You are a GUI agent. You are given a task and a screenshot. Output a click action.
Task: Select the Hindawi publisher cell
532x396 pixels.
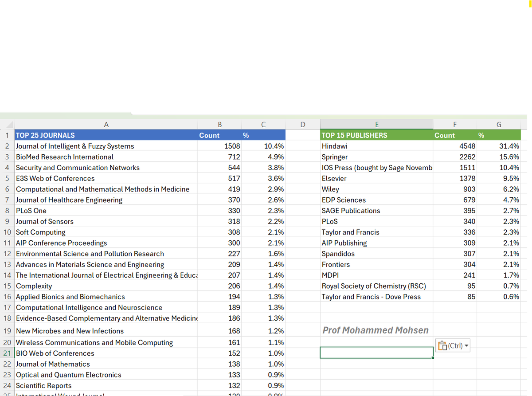point(376,146)
